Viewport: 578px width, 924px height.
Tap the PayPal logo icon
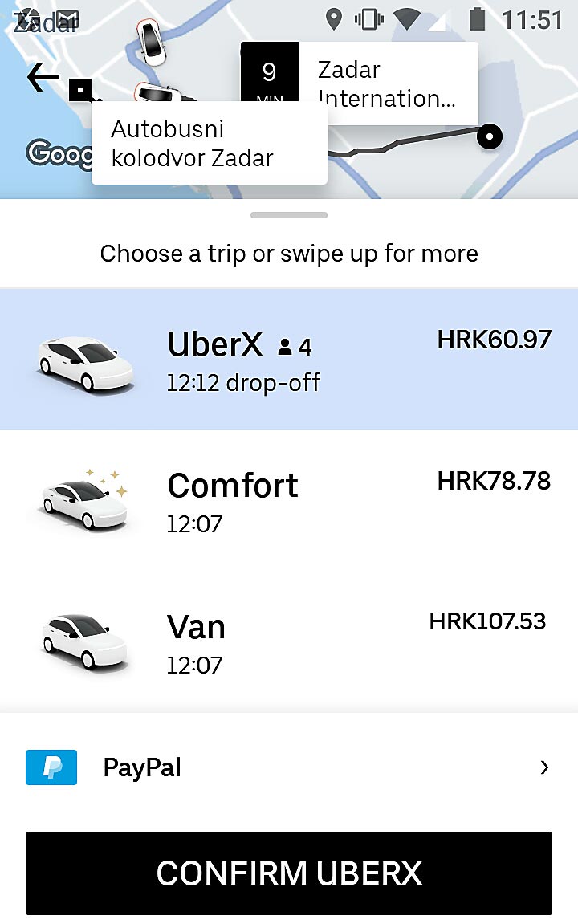pos(51,767)
